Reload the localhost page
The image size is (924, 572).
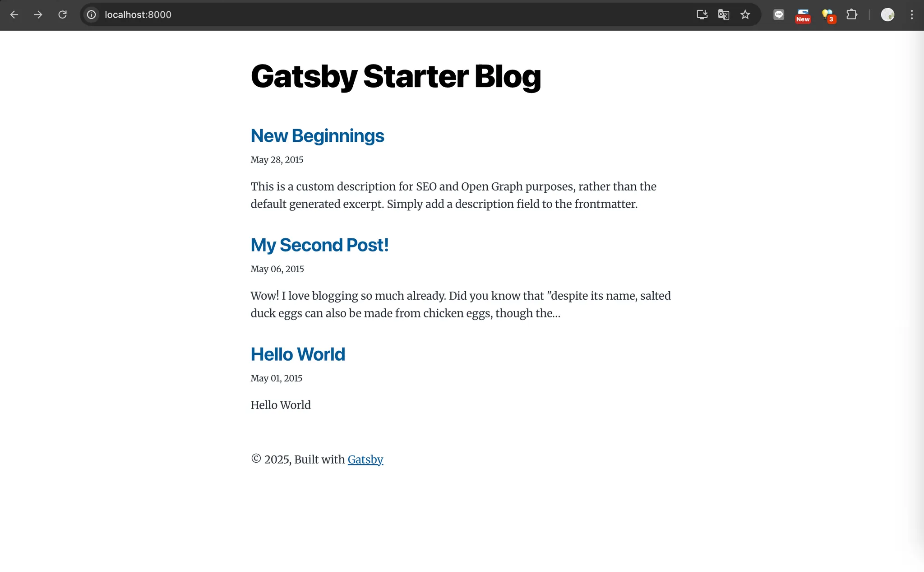pos(63,15)
